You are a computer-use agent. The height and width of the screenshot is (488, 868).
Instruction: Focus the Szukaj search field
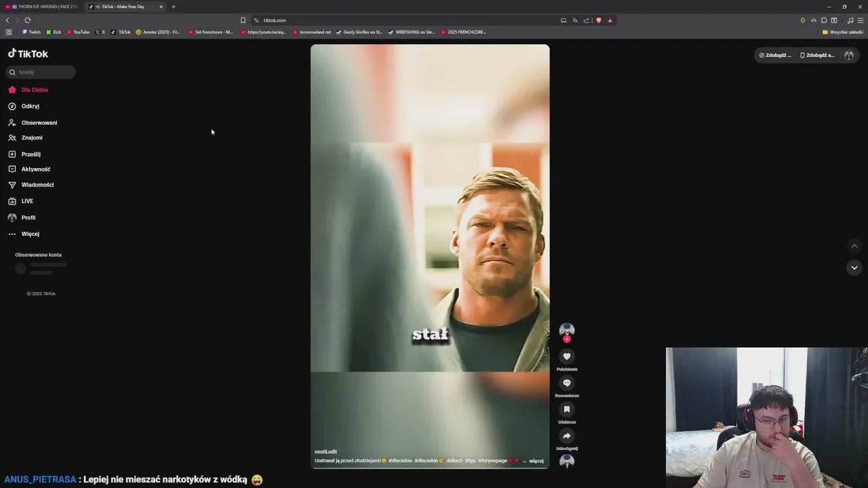coord(41,72)
